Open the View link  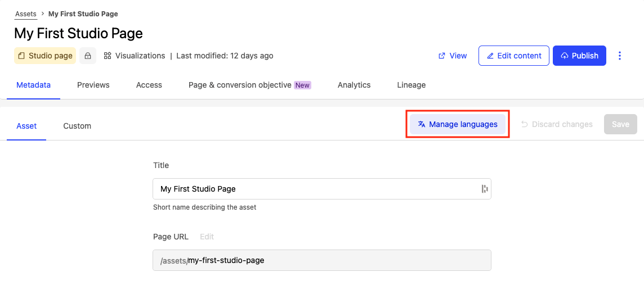[x=453, y=56]
